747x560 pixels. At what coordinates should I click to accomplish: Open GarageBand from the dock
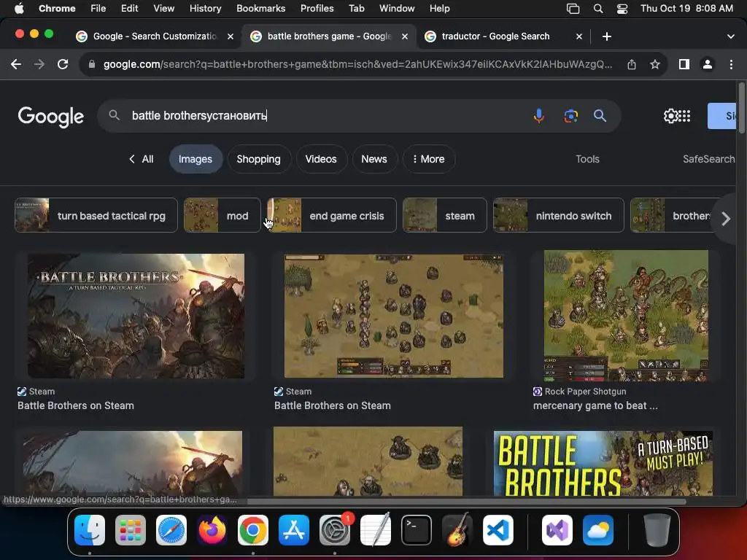point(457,530)
